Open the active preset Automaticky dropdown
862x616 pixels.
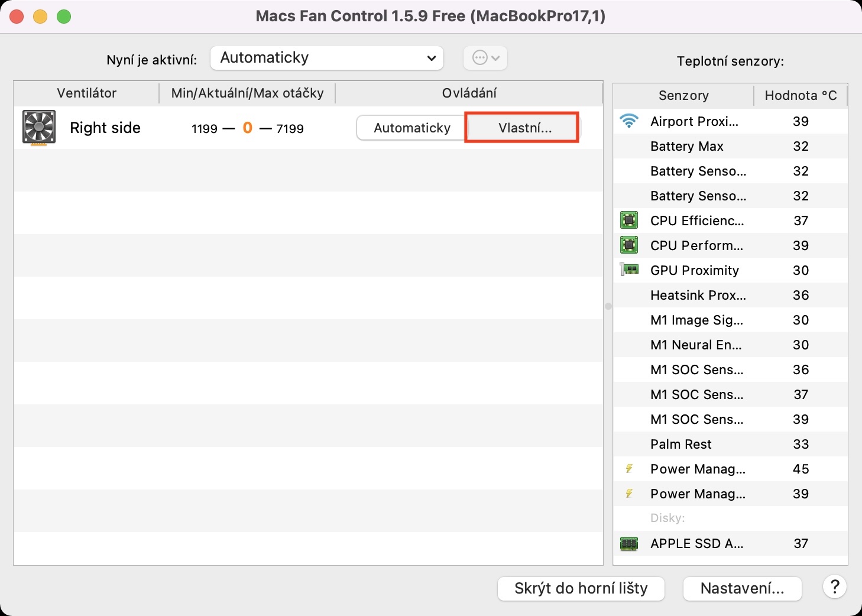pos(326,58)
